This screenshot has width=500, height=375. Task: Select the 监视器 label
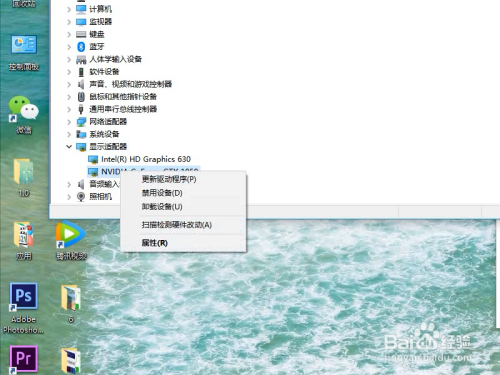[x=100, y=22]
